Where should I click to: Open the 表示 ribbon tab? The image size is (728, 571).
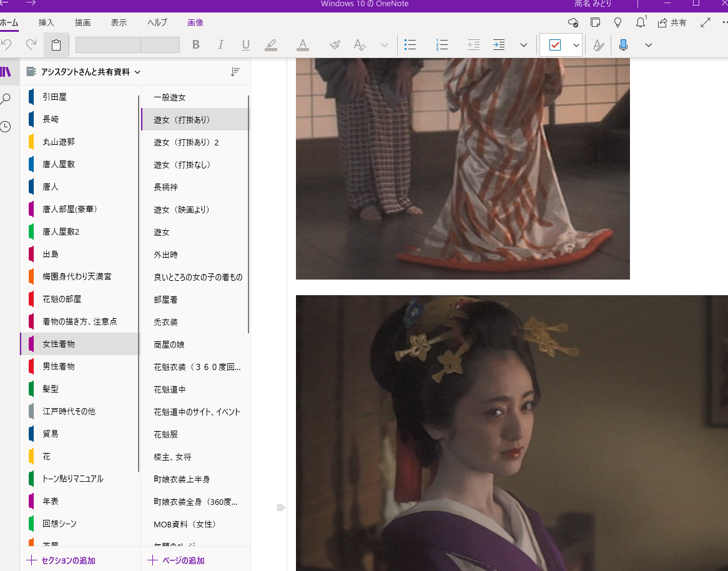point(119,22)
